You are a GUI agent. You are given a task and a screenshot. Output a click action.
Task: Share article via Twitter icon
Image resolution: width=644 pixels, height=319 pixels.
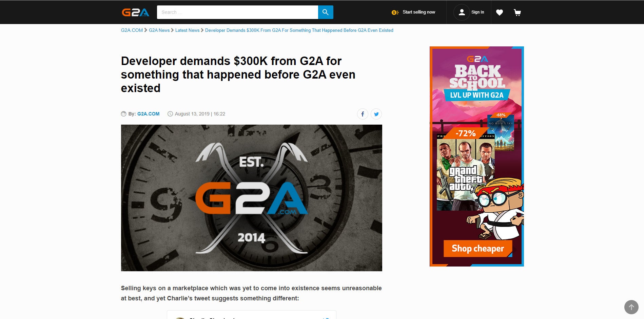point(376,114)
